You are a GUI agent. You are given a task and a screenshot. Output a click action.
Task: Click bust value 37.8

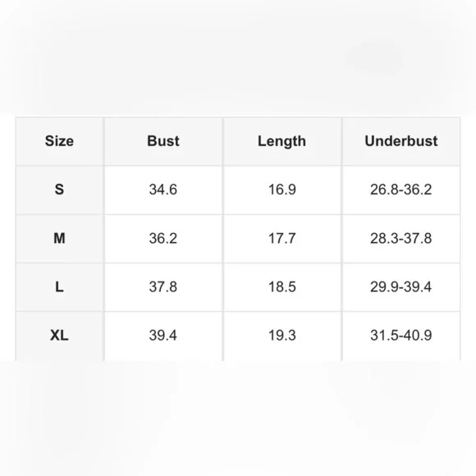(x=163, y=286)
